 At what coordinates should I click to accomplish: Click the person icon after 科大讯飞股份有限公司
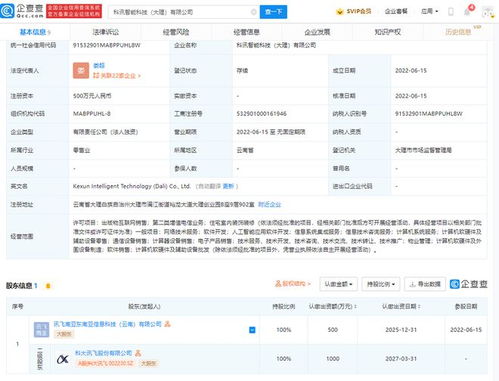click(x=138, y=353)
